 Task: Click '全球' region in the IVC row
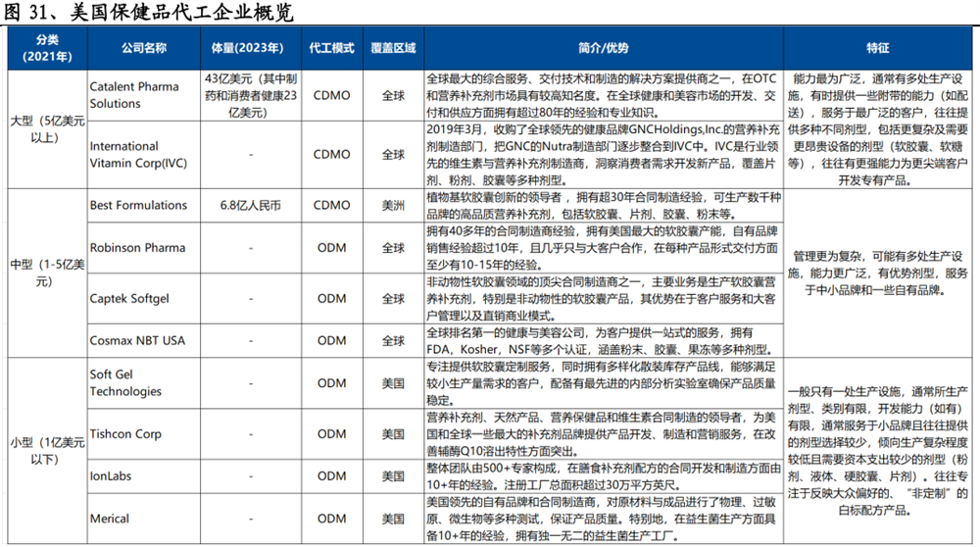point(393,155)
